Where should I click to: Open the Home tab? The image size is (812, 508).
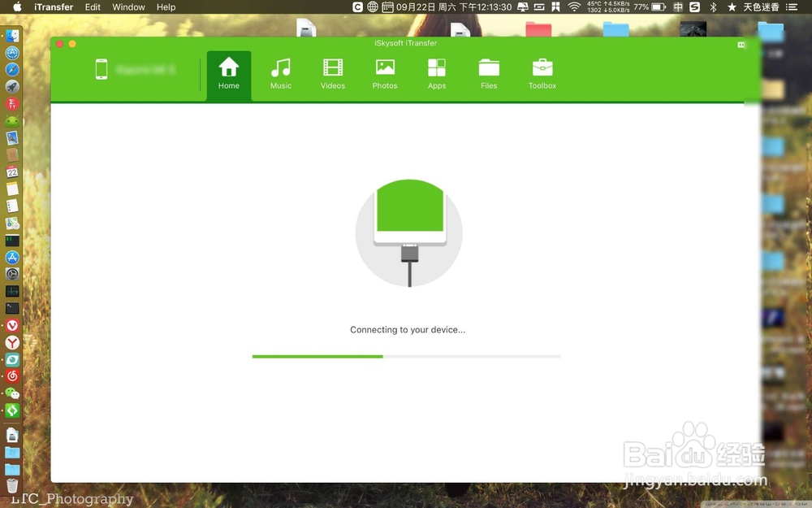coord(228,75)
